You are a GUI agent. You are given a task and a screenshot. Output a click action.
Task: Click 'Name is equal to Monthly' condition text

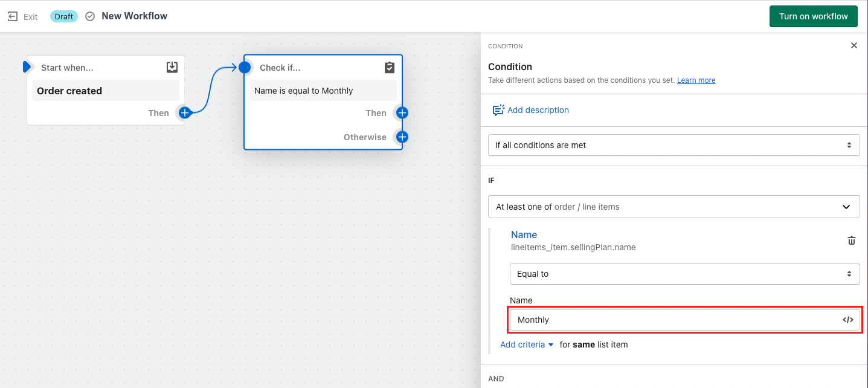pos(303,91)
